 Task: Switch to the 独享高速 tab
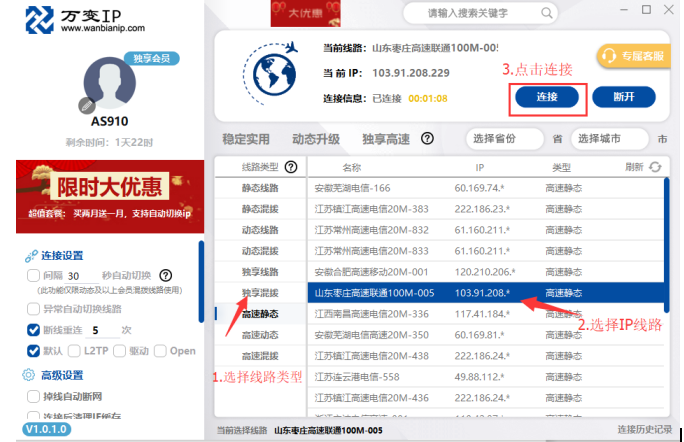(x=386, y=139)
